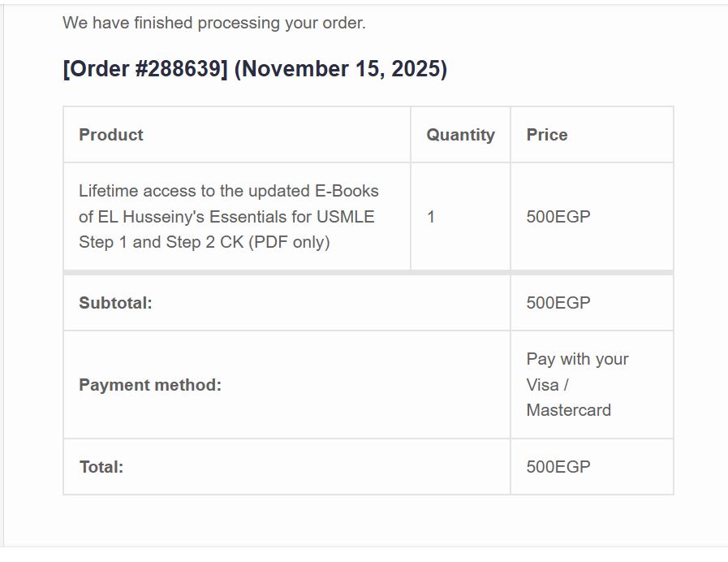Click the 'finished processing your order' message
This screenshot has width=728, height=562.
214,23
